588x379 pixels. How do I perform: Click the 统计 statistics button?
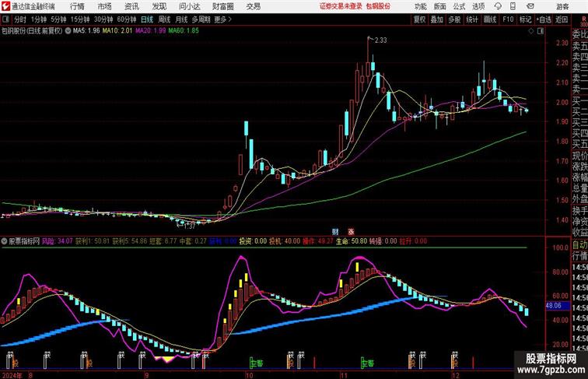tap(472, 19)
